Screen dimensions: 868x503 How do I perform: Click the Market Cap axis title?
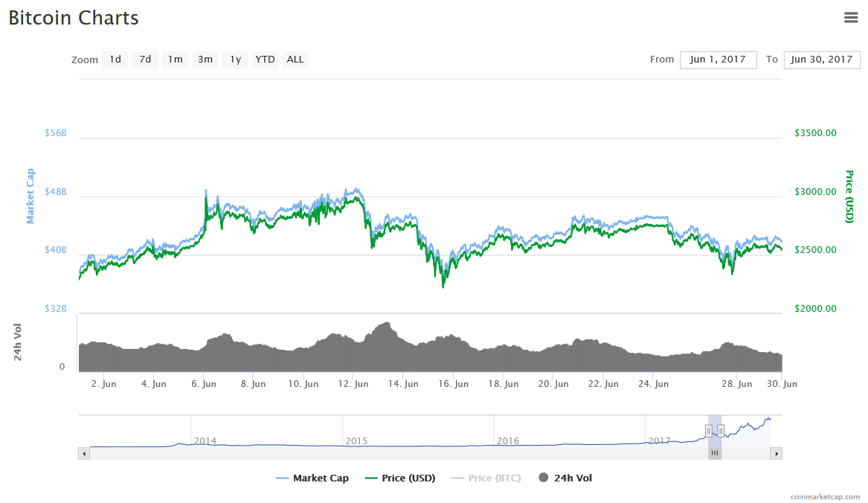[30, 196]
